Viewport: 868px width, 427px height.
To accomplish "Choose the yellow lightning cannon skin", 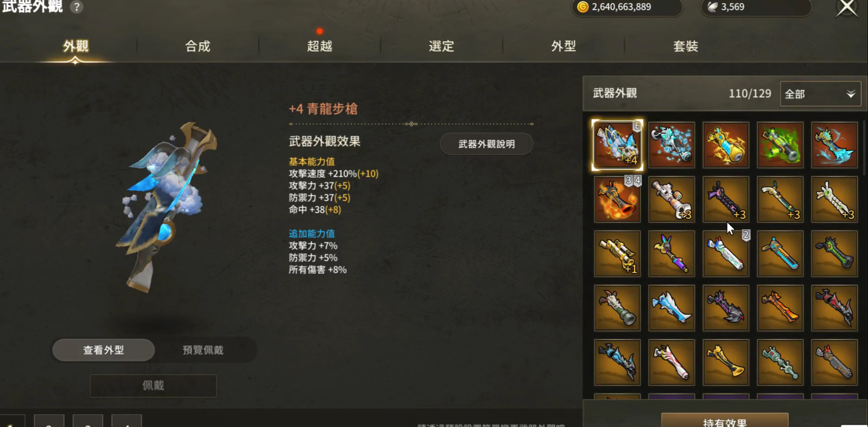I will point(726,145).
